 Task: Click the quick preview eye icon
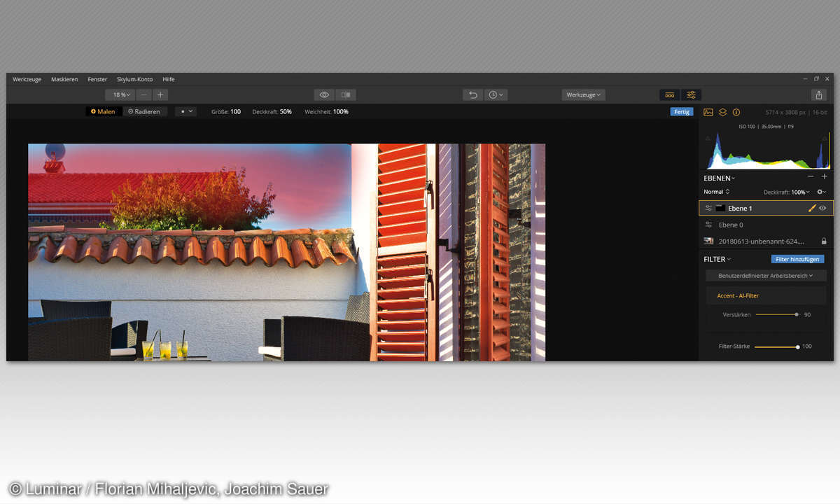[x=324, y=94]
